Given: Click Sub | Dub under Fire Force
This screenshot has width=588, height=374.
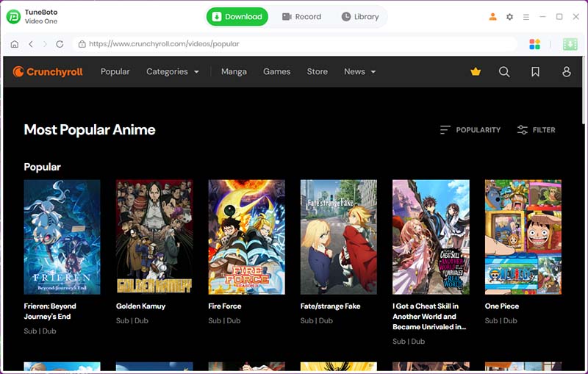Looking at the screenshot, I should point(224,321).
